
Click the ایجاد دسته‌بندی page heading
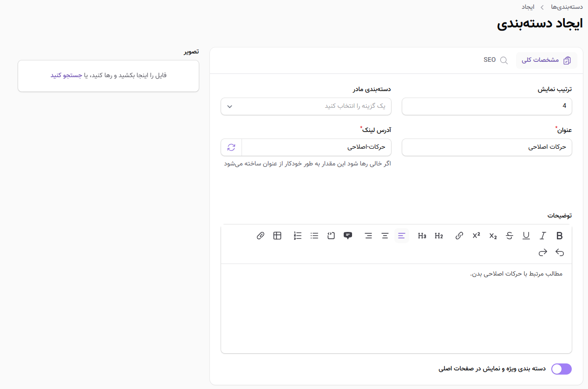point(540,25)
